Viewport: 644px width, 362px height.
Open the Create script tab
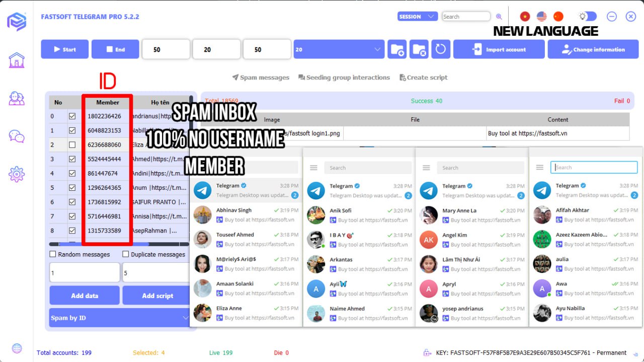click(x=423, y=77)
